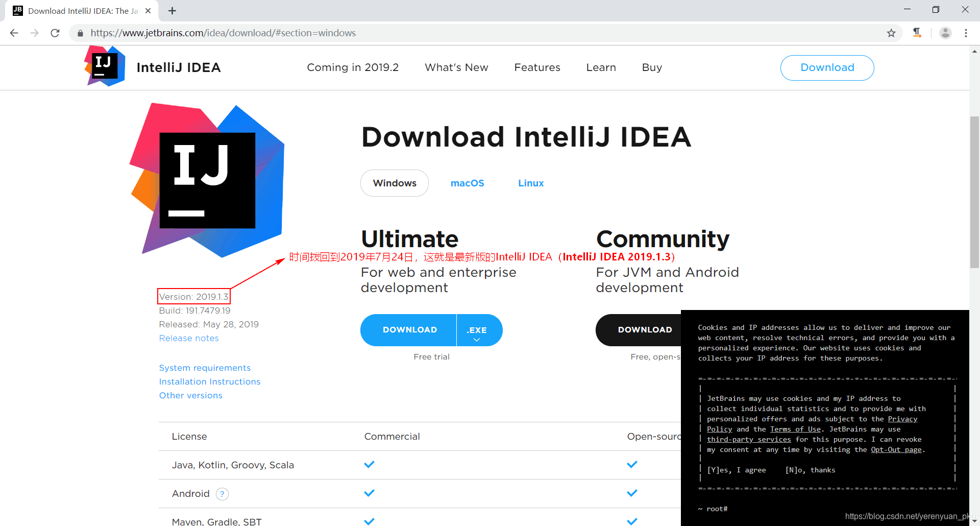The width and height of the screenshot is (980, 526).
Task: Click the Community checkmark in Android row
Action: tap(632, 493)
